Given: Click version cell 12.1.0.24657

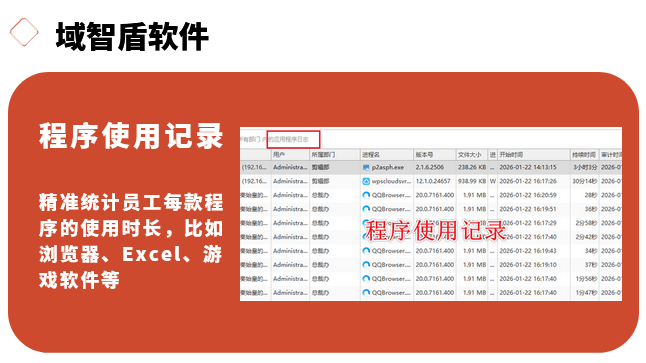Looking at the screenshot, I should tap(433, 181).
